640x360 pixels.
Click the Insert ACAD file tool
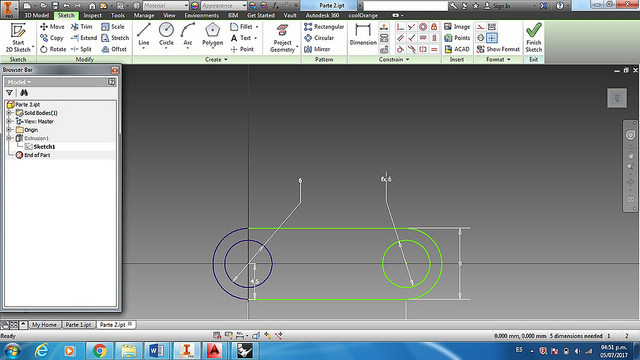pos(457,49)
